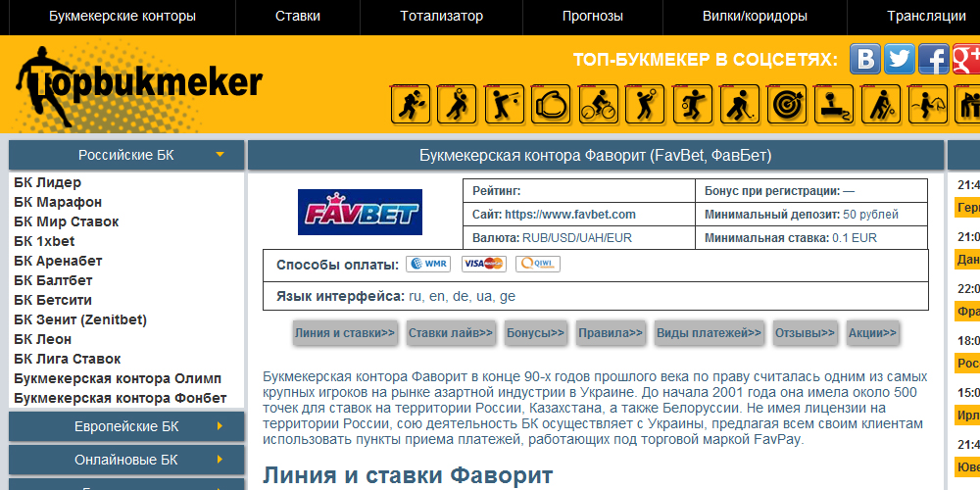Open the Отзывы reviews section

tap(805, 333)
